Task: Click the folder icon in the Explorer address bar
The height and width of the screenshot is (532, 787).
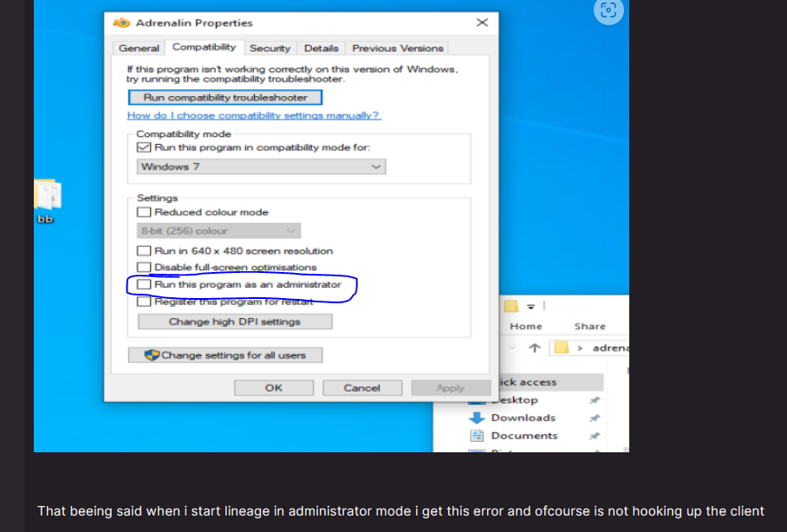Action: [561, 347]
